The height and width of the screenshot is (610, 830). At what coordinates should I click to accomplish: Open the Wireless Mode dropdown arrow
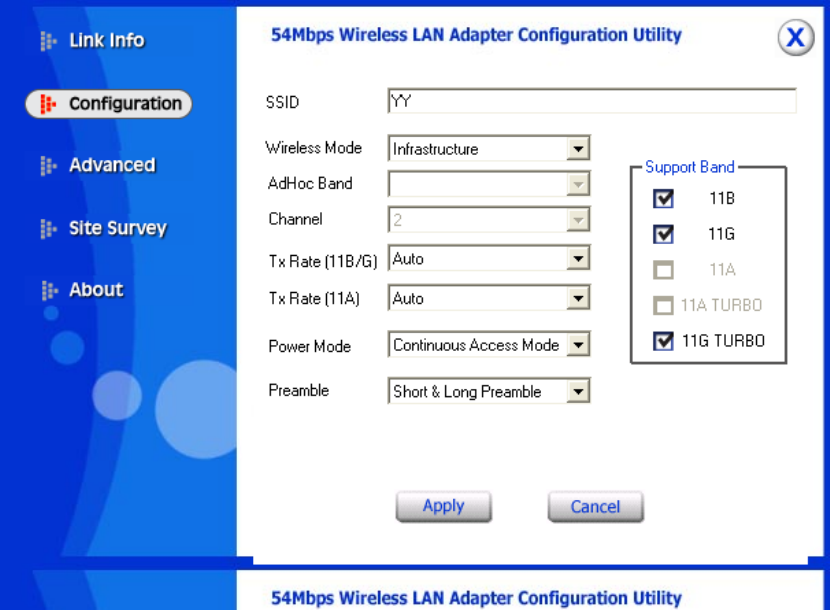click(578, 149)
